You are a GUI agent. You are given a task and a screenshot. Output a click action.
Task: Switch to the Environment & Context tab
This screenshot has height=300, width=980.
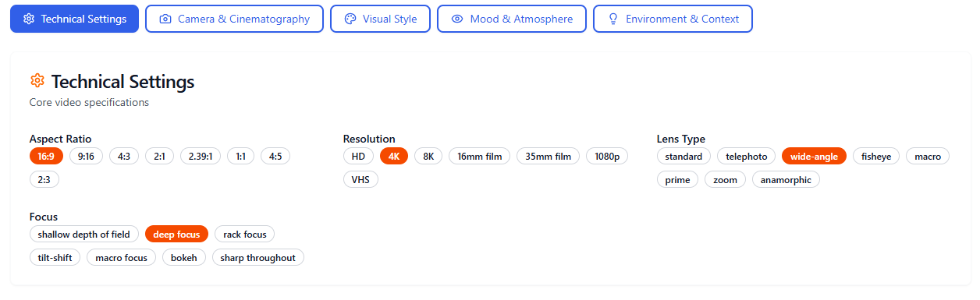pos(673,19)
